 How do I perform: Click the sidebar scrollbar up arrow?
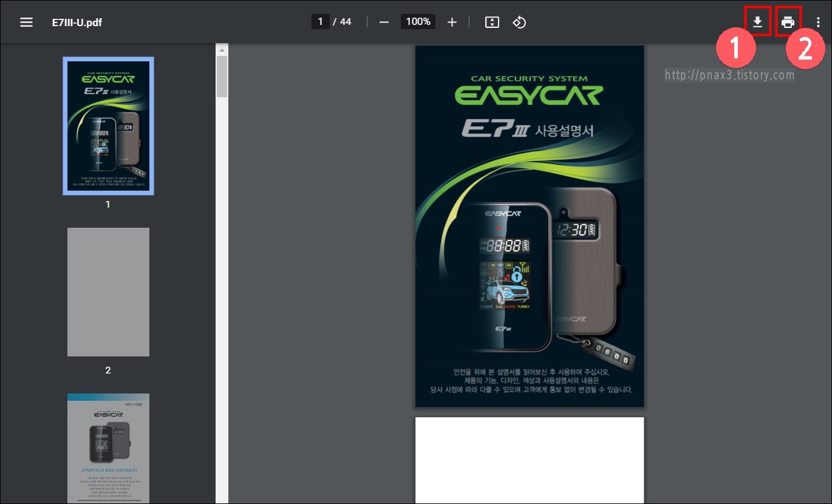[222, 50]
